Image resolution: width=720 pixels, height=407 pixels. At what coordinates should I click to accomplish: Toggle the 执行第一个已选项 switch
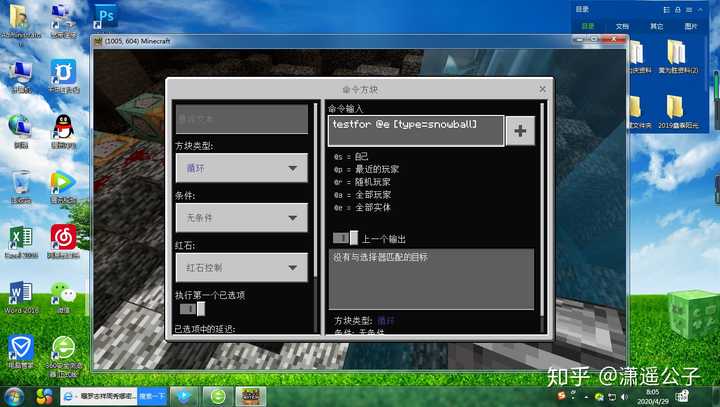point(192,309)
